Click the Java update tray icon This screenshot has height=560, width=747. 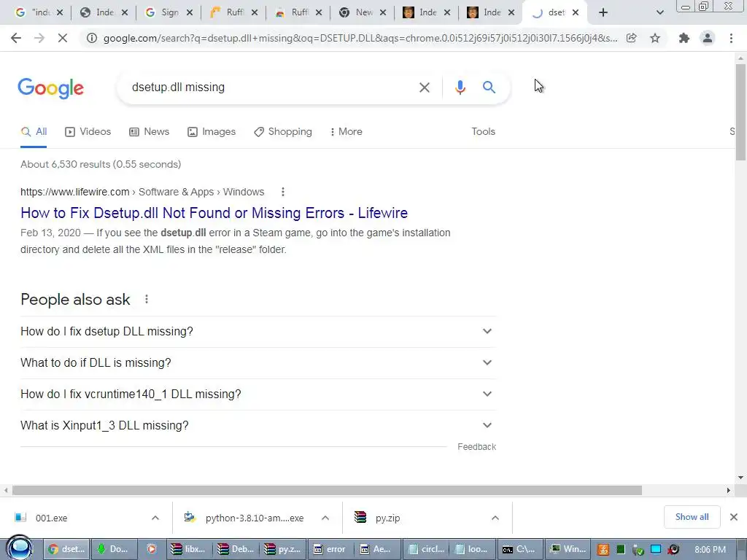(603, 550)
